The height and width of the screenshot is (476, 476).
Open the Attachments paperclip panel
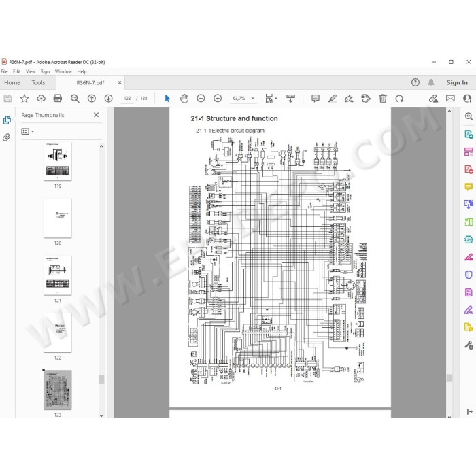[x=6, y=137]
